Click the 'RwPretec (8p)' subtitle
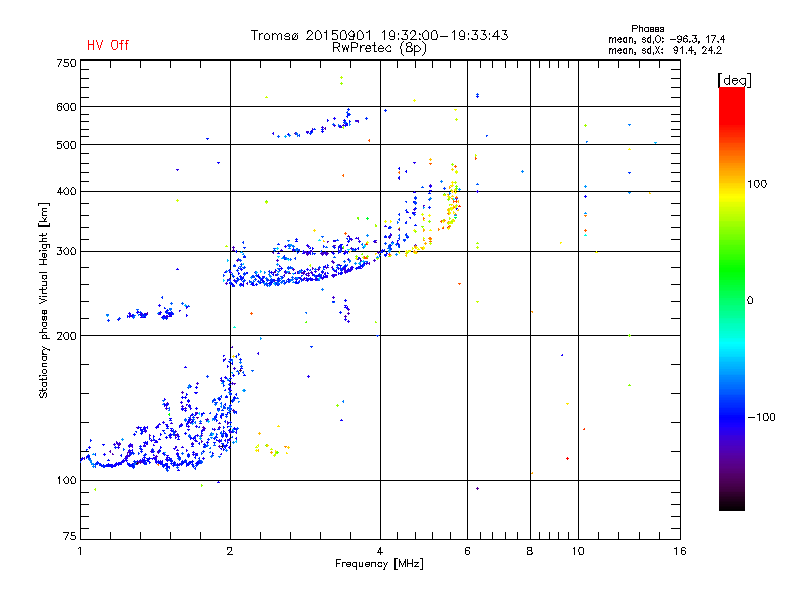This screenshot has height=600, width=800. click(379, 48)
